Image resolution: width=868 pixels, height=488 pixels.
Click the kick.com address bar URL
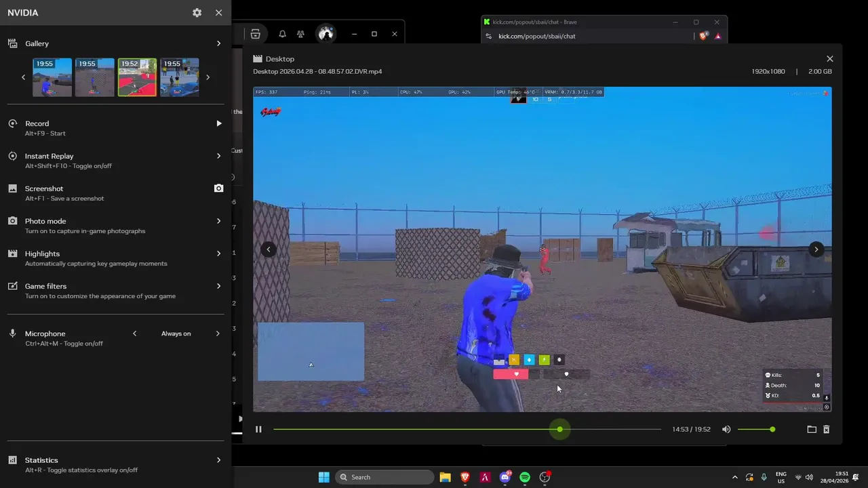click(x=537, y=36)
